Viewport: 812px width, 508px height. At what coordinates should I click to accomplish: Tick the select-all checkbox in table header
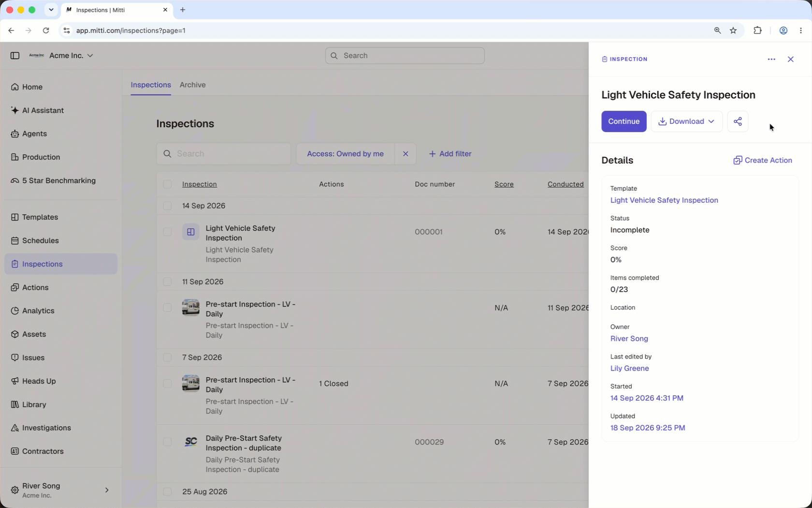pos(167,184)
